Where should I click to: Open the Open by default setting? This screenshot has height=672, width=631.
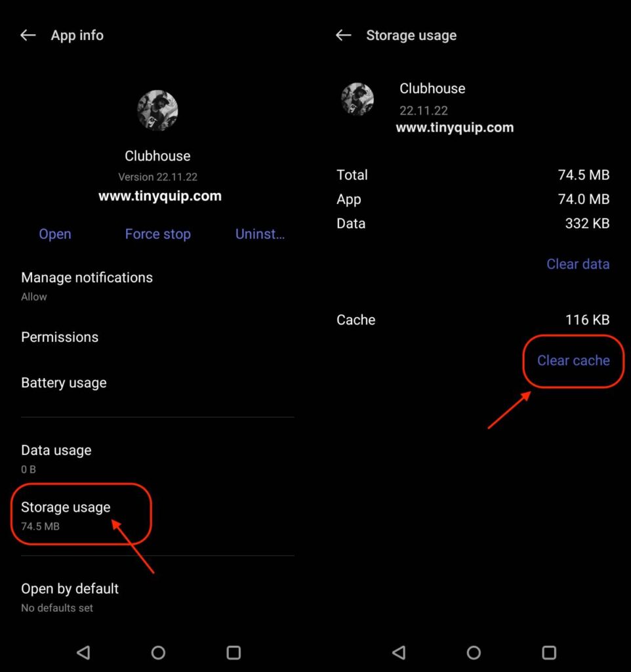coord(70,597)
